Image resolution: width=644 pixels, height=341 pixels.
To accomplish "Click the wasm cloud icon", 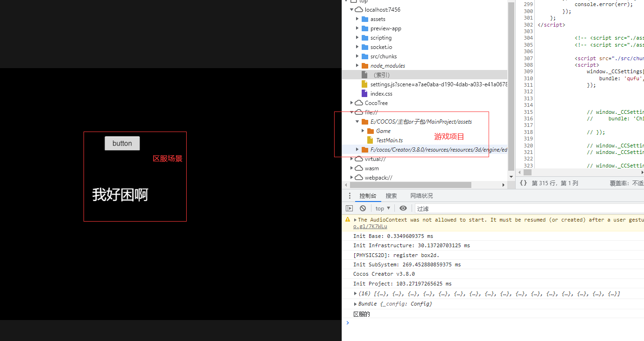I will (359, 168).
